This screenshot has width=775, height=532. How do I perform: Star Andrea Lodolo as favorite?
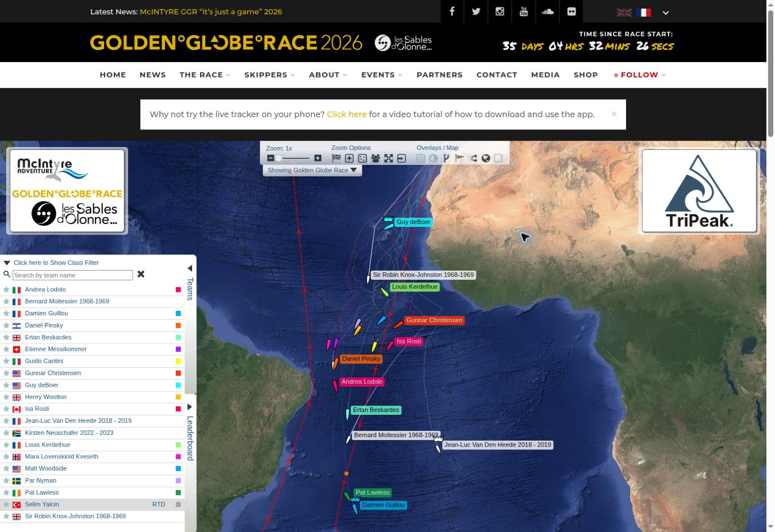pos(6,290)
